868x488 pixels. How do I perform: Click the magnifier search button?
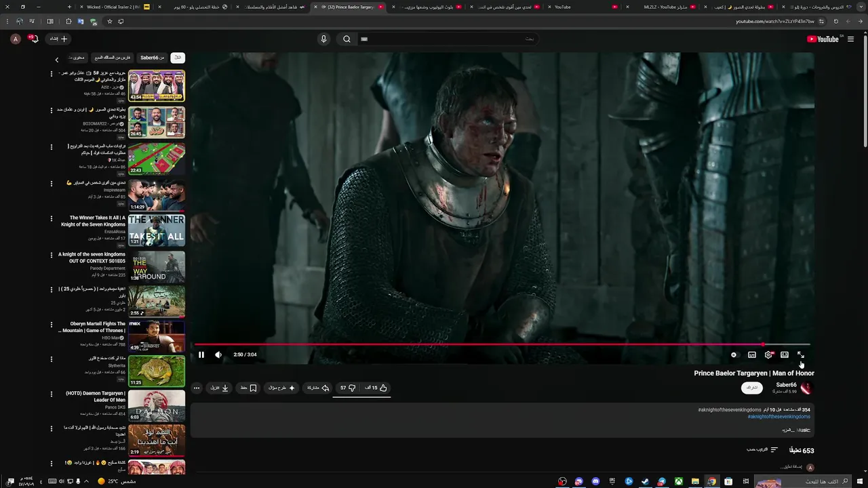click(x=347, y=39)
